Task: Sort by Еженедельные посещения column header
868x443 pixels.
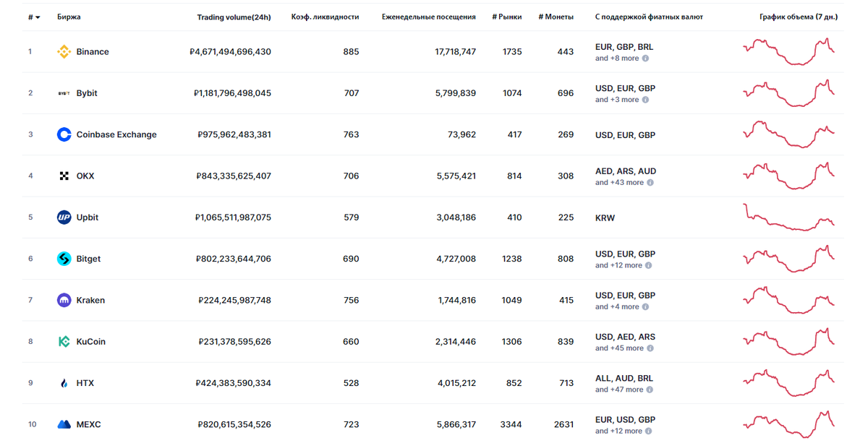Action: point(428,17)
